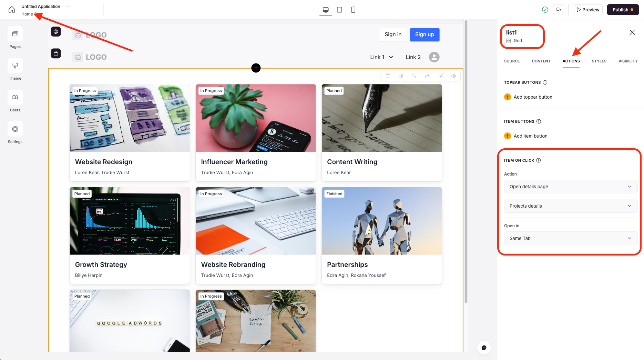Switch to the Content tab
This screenshot has height=360, width=644.
click(x=541, y=61)
